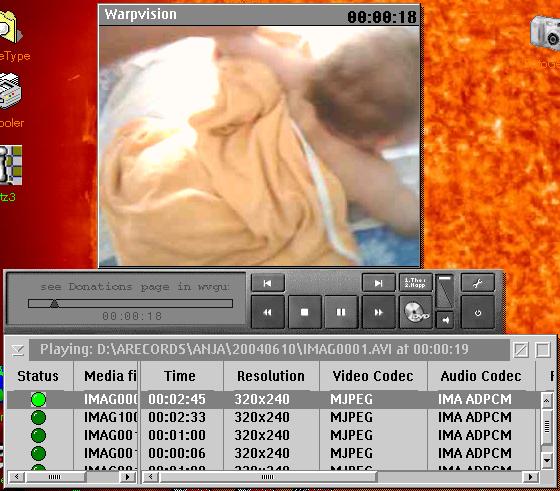Sort by the Video Codec column header
The image size is (560, 491).
pos(373,376)
